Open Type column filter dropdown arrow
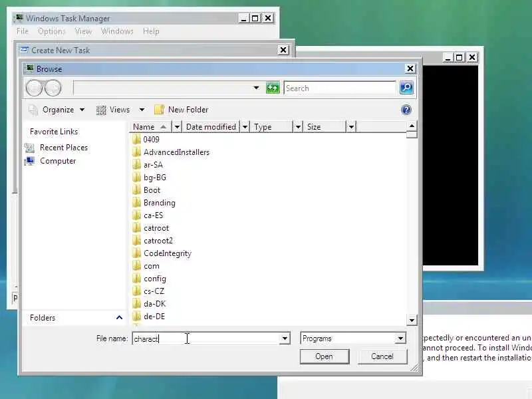Image resolution: width=532 pixels, height=399 pixels. [297, 127]
